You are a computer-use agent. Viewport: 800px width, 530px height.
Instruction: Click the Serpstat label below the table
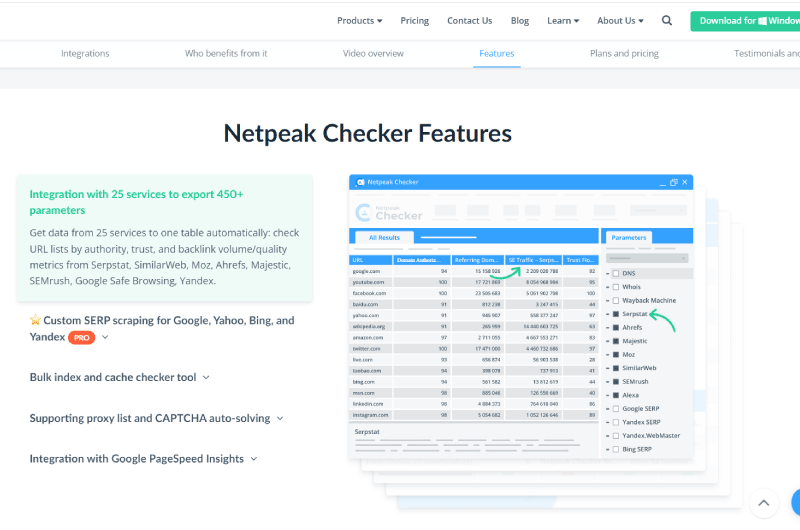tap(367, 432)
